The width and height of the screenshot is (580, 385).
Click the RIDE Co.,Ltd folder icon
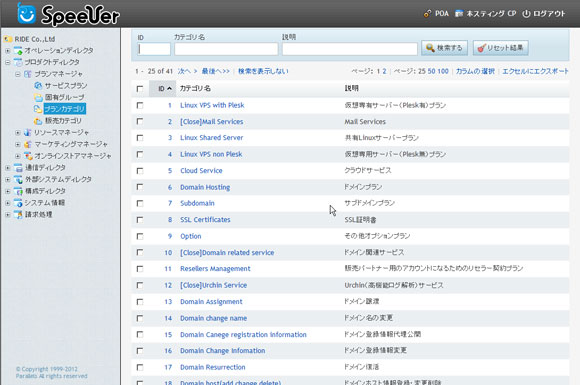(x=8, y=39)
